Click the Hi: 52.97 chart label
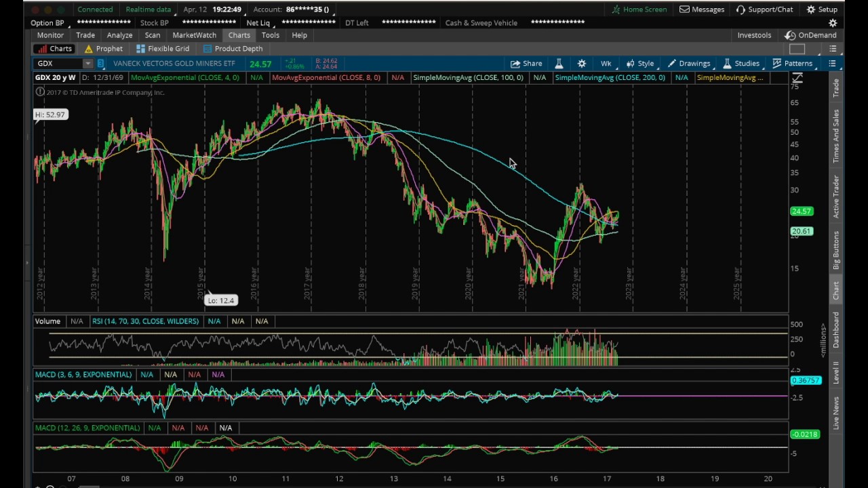 click(51, 115)
